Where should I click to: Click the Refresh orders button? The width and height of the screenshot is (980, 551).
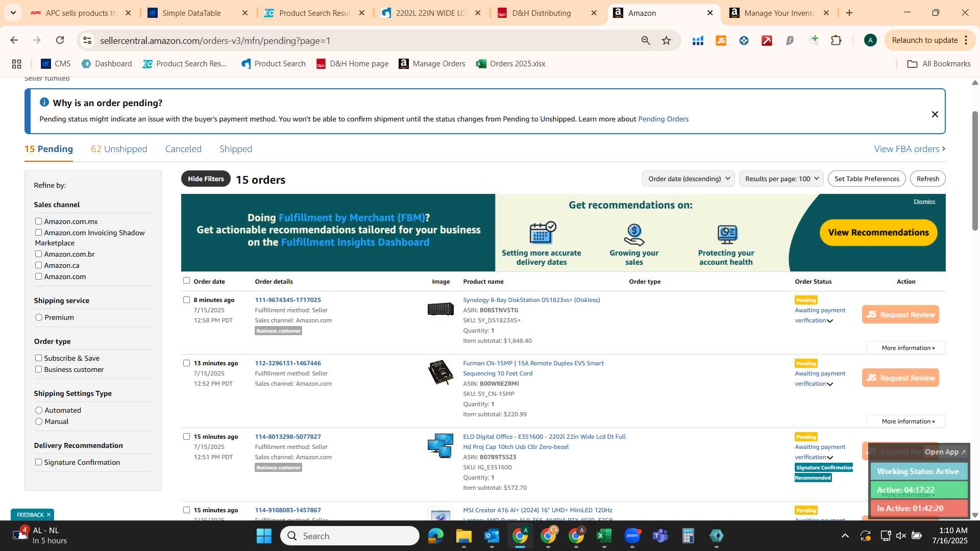tap(927, 179)
